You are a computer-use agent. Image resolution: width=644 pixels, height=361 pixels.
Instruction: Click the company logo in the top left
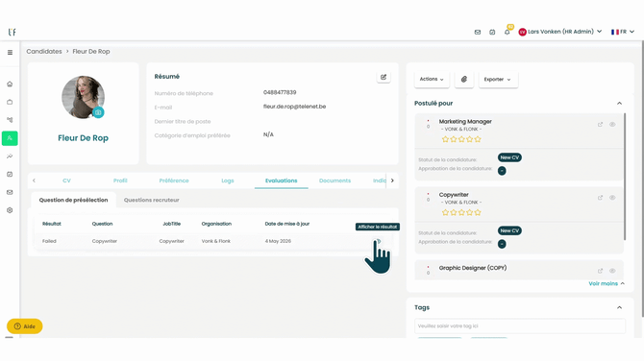(12, 32)
